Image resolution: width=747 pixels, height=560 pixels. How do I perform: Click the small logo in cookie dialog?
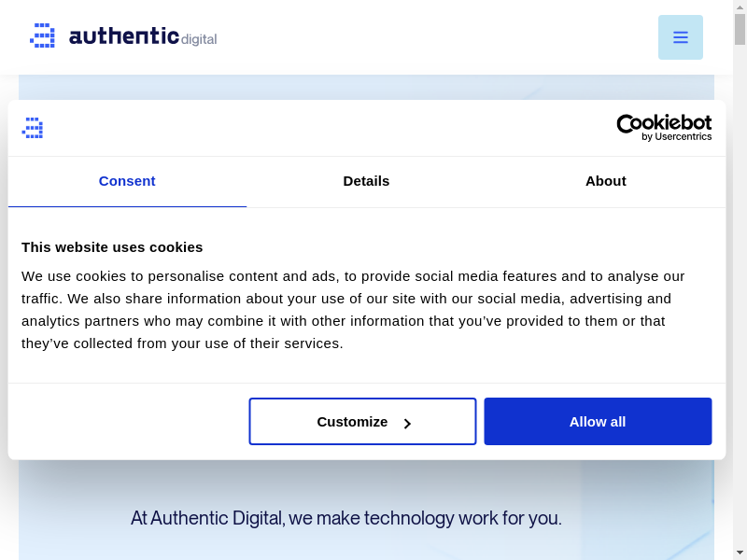click(x=33, y=128)
